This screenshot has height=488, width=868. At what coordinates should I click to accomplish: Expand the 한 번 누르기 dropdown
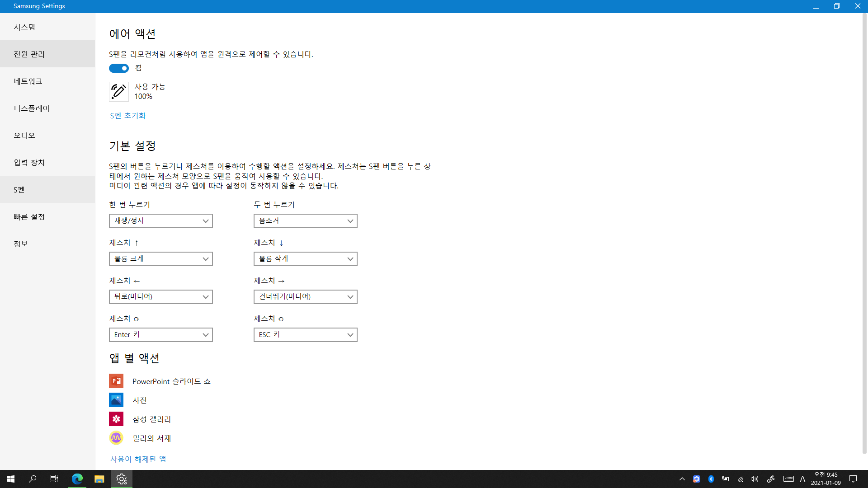pos(160,221)
